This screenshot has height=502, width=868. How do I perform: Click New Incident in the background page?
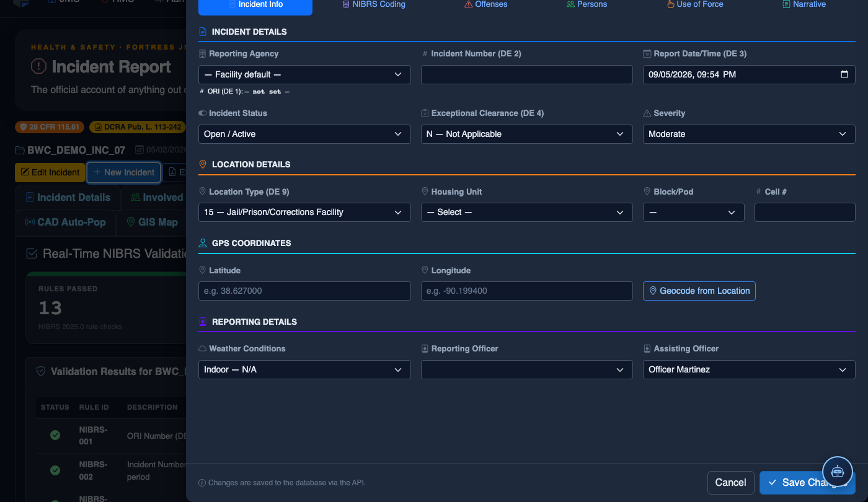tap(124, 172)
